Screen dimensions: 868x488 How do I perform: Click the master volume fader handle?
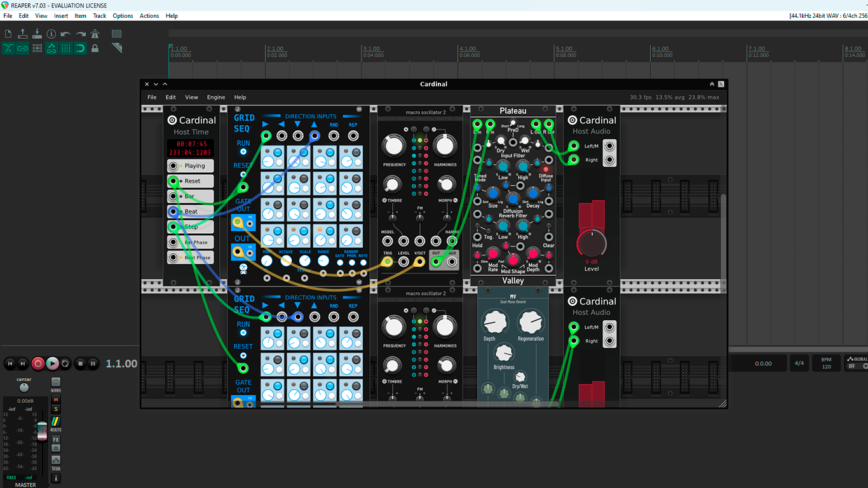pos(42,431)
